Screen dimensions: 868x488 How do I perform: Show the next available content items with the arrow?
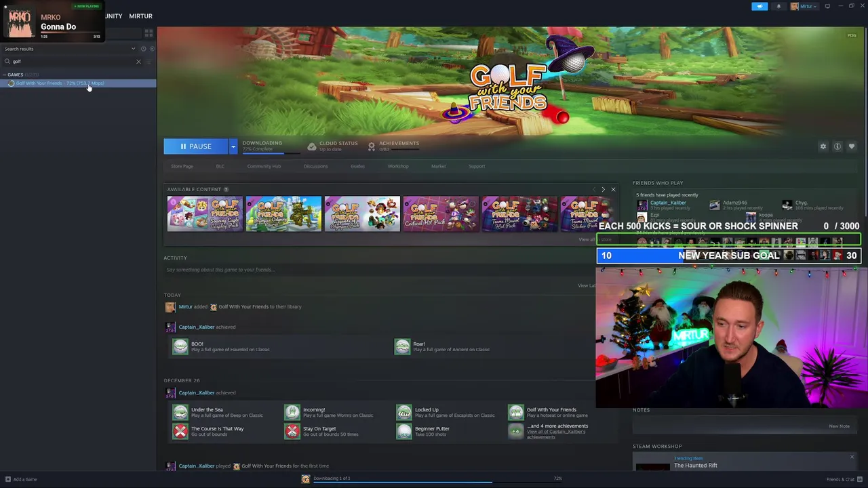click(603, 189)
